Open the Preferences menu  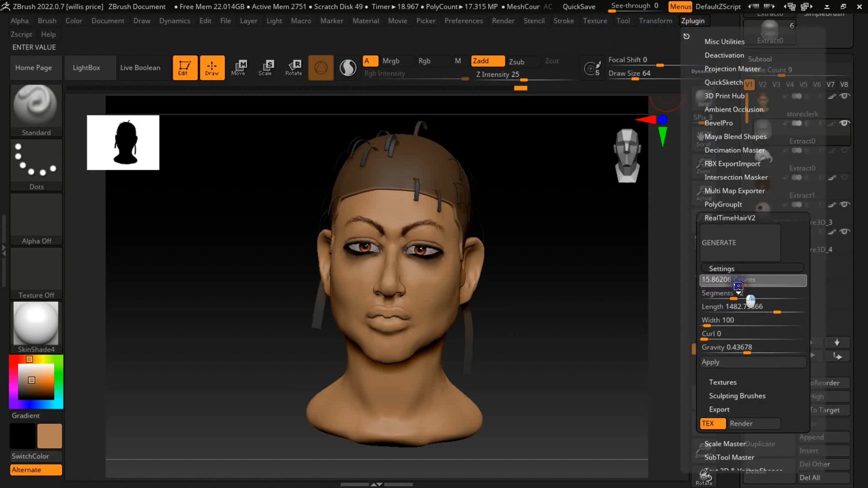[463, 21]
